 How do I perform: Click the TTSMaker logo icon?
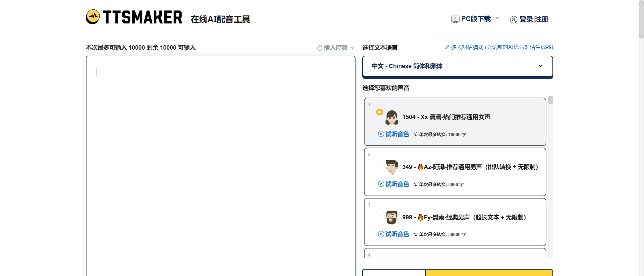(x=93, y=17)
